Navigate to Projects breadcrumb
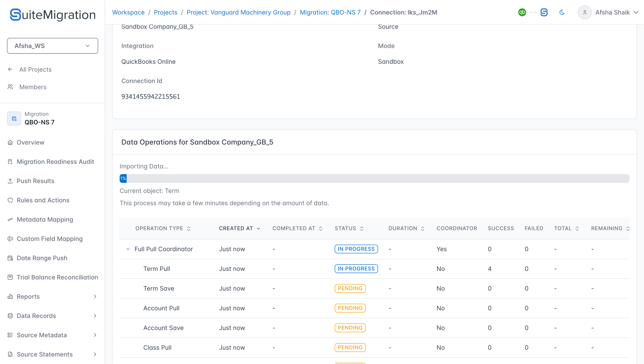 (x=166, y=12)
